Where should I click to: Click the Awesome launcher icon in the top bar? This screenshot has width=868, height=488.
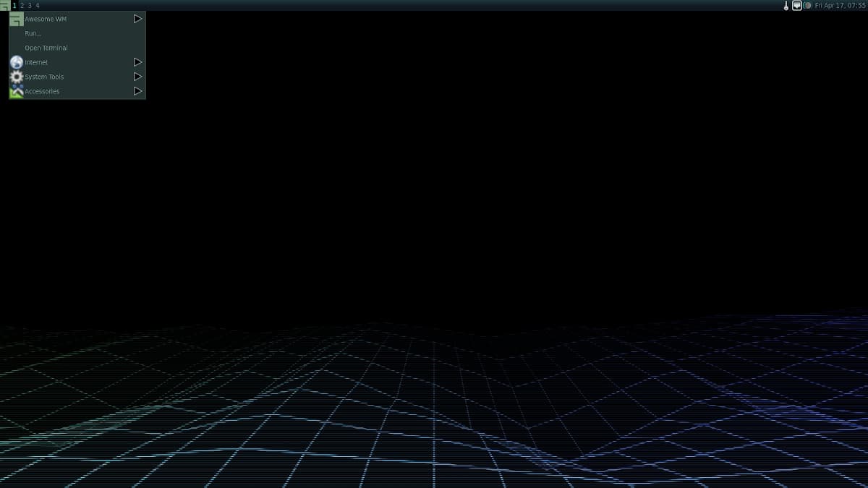tap(5, 5)
